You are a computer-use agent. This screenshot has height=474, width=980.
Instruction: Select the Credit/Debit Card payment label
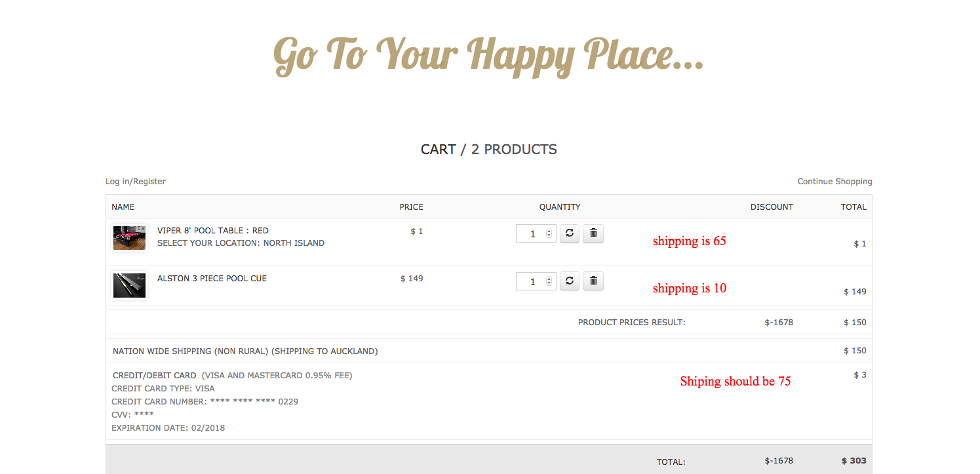pyautogui.click(x=154, y=376)
